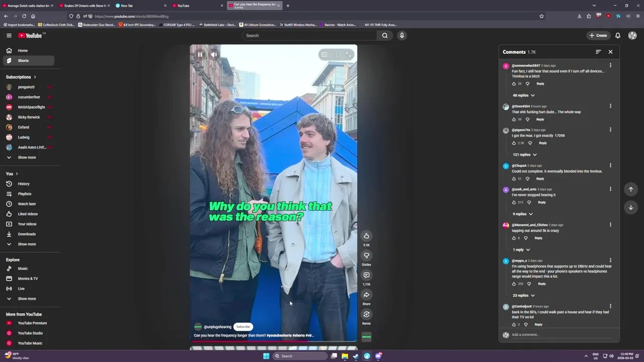The width and height of the screenshot is (644, 362).
Task: Like @azek_and_ants's comment
Action: pyautogui.click(x=514, y=203)
